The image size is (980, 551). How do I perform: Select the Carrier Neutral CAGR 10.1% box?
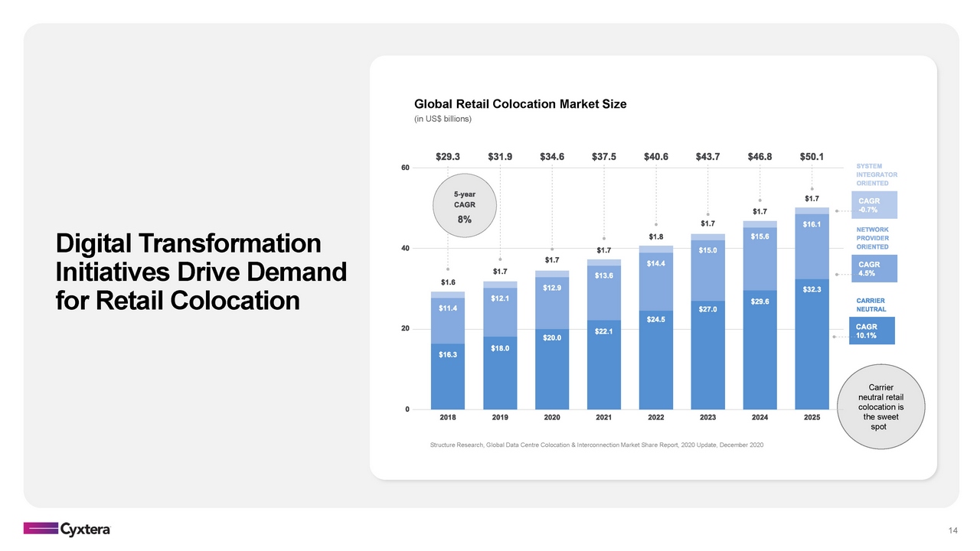(872, 331)
